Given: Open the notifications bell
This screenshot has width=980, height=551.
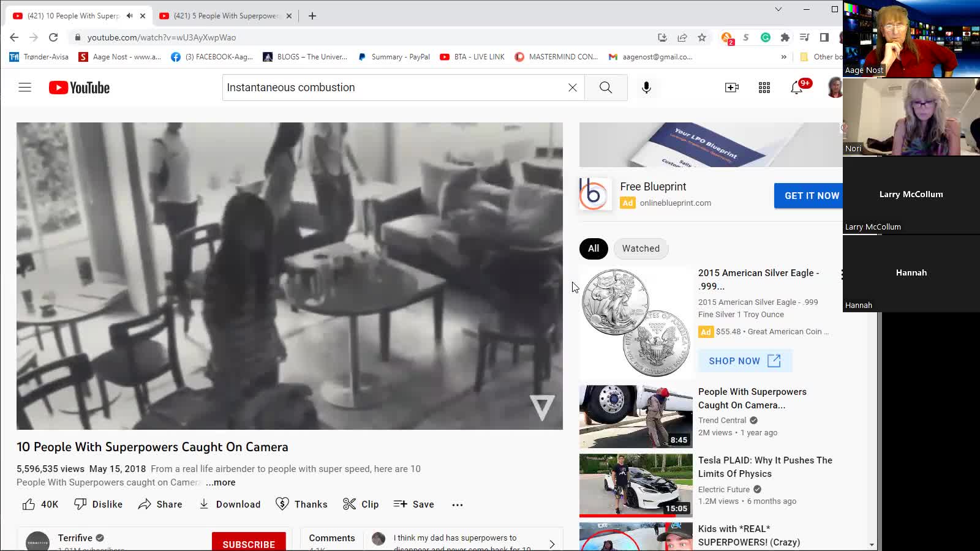Looking at the screenshot, I should tap(797, 88).
